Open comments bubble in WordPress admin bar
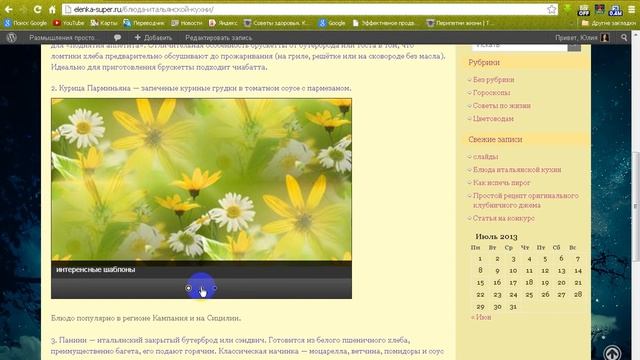The height and width of the screenshot is (360, 640). (x=118, y=38)
